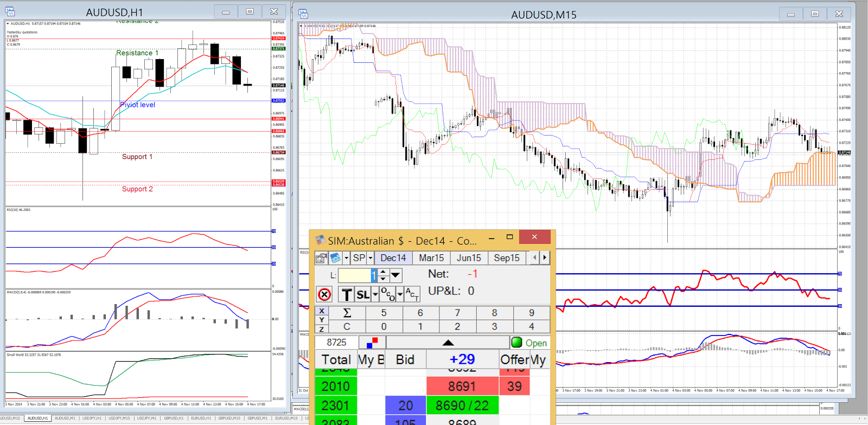Click the blue bid quantity 20 cell

click(405, 405)
